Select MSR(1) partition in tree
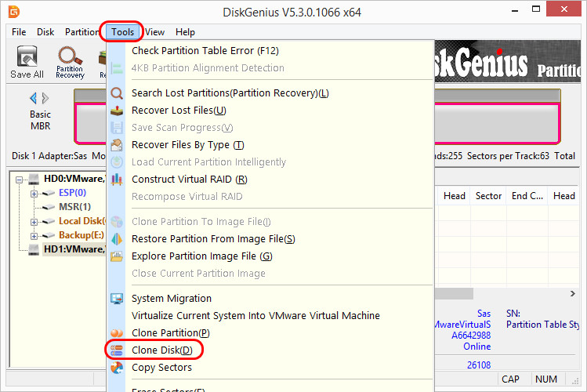587x392 pixels. point(74,207)
